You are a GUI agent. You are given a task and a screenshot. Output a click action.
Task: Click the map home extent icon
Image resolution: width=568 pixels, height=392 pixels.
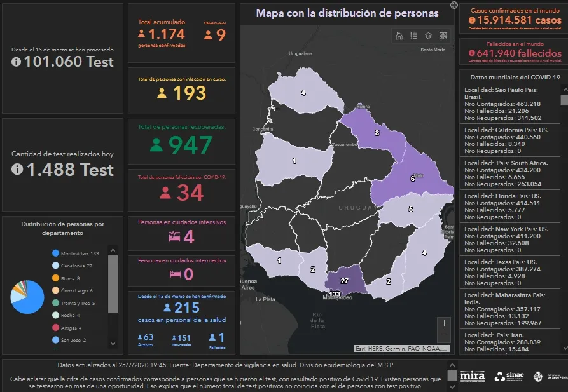click(x=399, y=36)
